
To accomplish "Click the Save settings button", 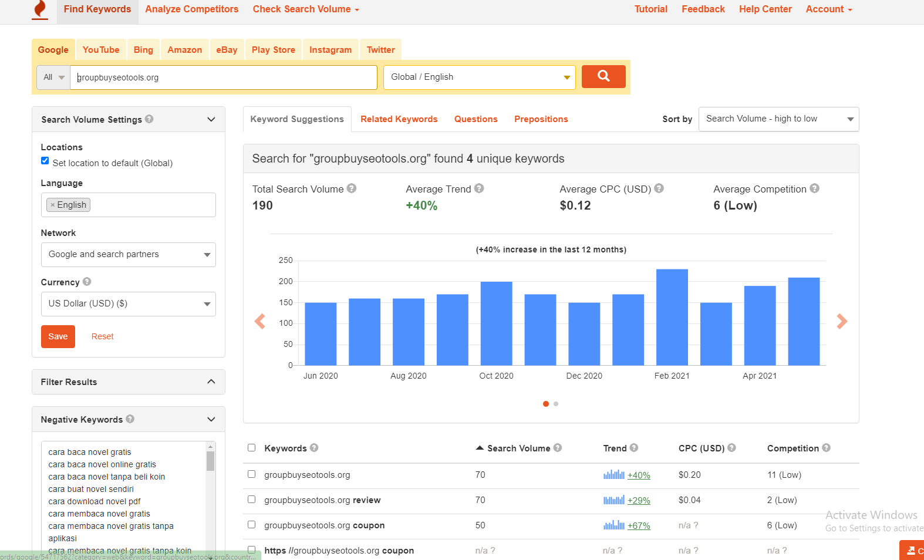I will (x=58, y=336).
